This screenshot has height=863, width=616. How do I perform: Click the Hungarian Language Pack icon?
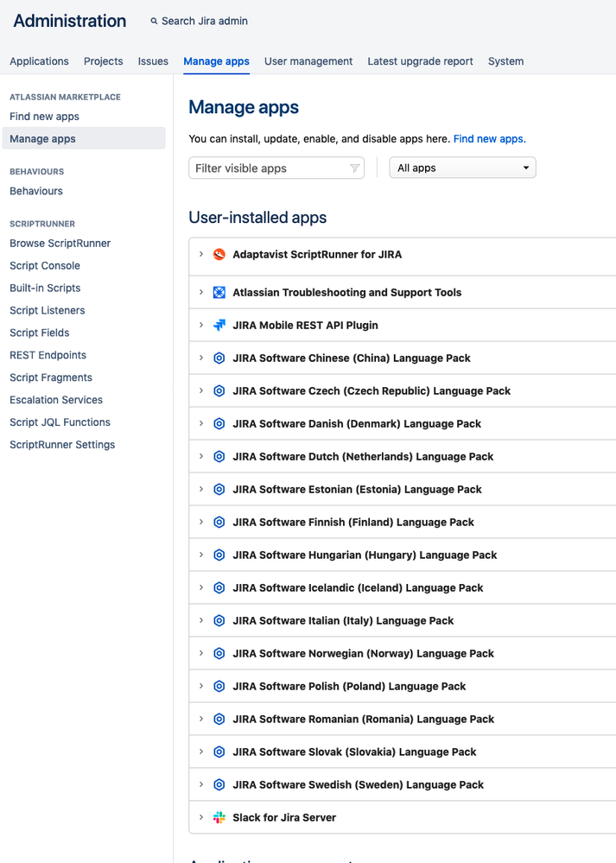pyautogui.click(x=219, y=555)
